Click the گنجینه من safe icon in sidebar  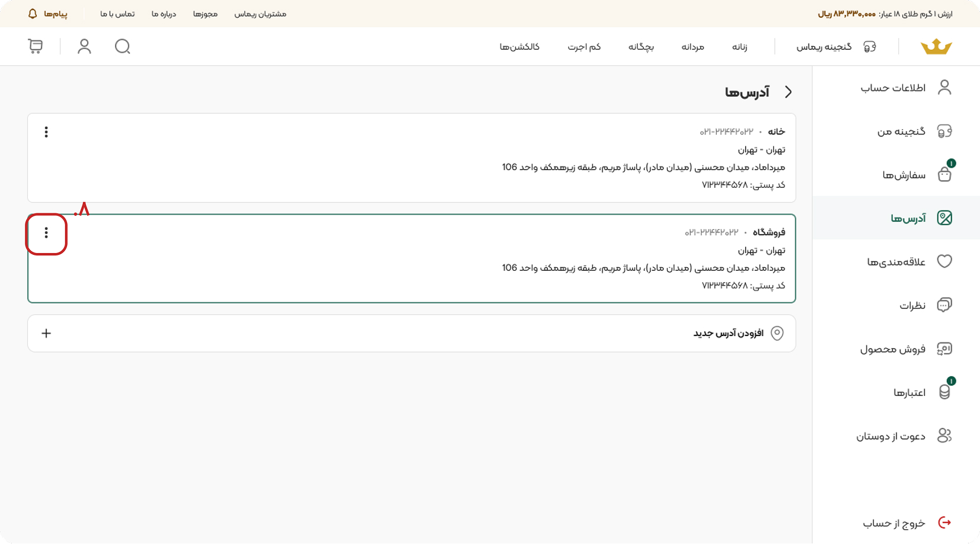(944, 131)
